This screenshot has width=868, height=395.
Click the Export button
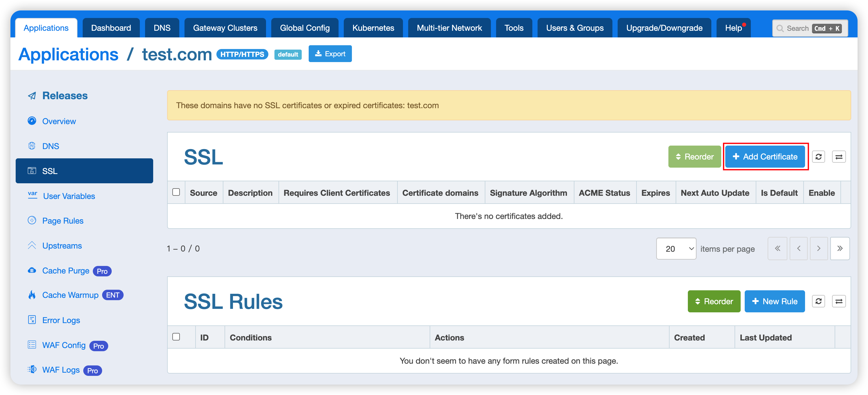330,54
